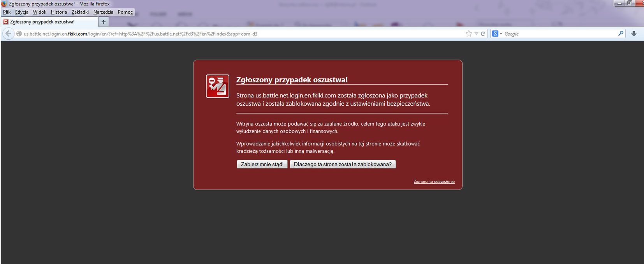
Task: Click 'Dlaczego ta strona została zablokowana?' button
Action: 343,164
